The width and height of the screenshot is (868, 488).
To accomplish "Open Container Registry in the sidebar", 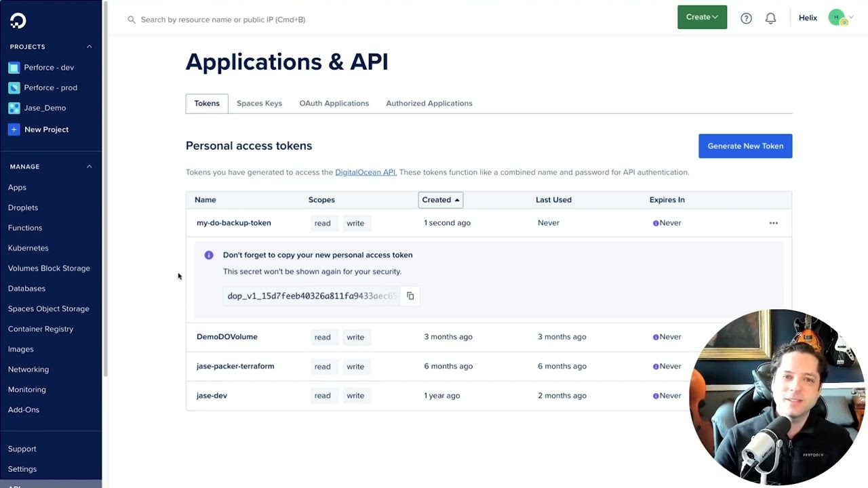I will coord(41,329).
